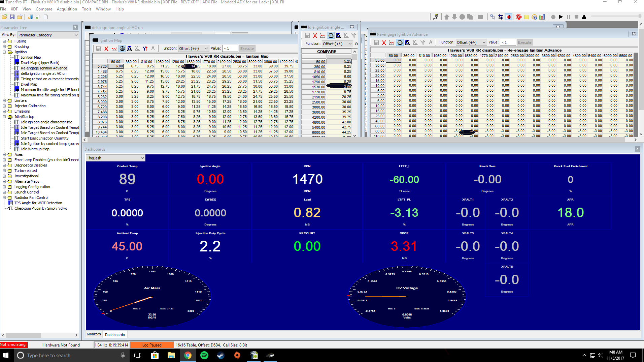Open View By Parameter Category dropdown
Screen dimensions: 644x362
pos(48,35)
